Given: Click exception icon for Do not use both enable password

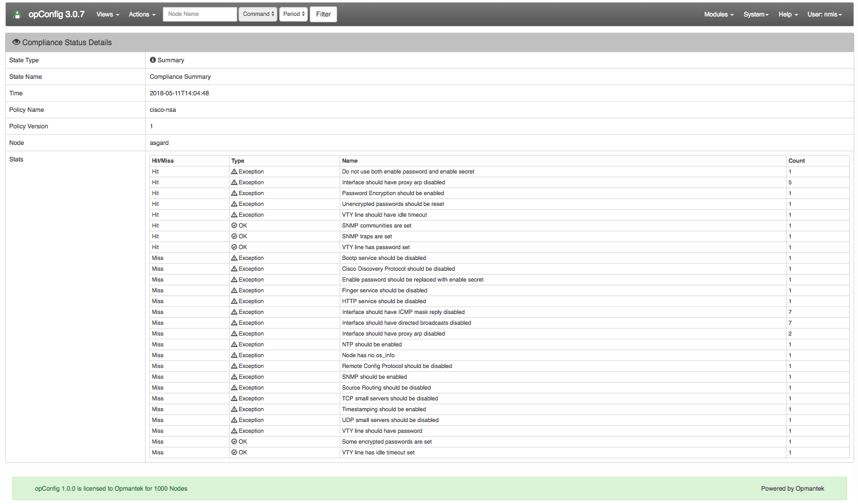Looking at the screenshot, I should pos(234,172).
